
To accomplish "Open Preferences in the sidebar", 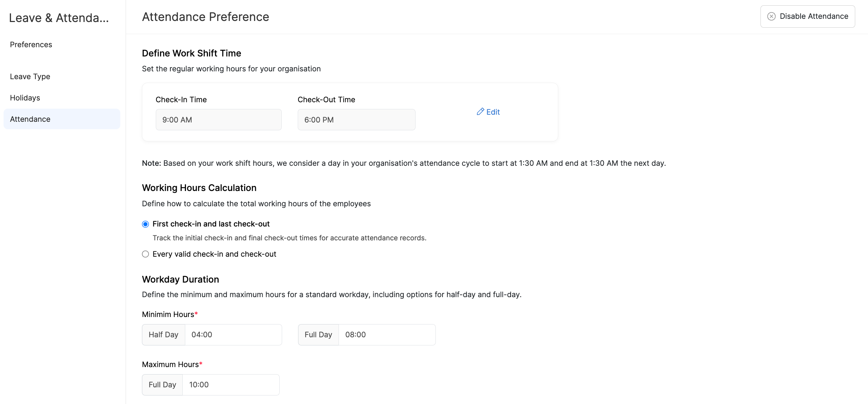I will [x=31, y=45].
